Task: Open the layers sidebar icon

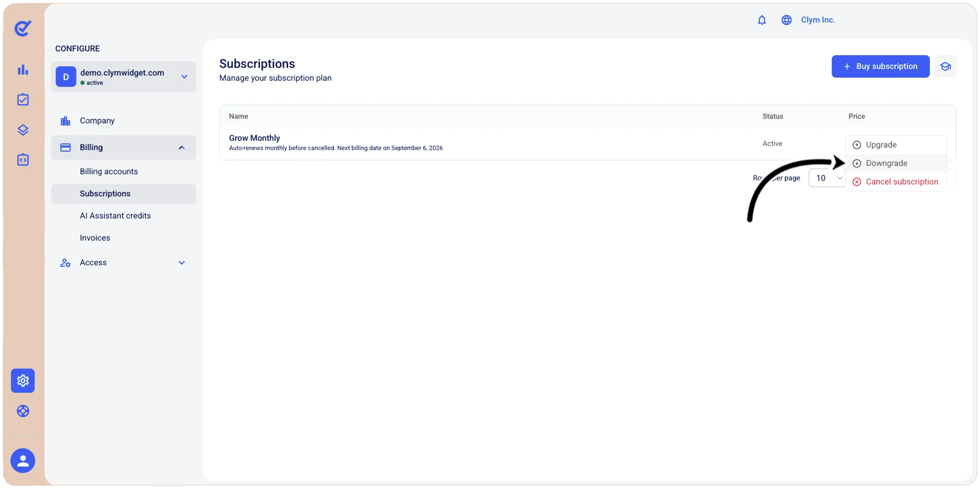Action: [x=23, y=130]
